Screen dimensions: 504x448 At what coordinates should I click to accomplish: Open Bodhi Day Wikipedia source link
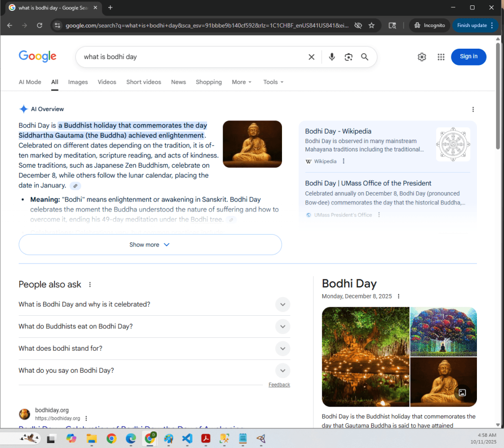(x=338, y=131)
